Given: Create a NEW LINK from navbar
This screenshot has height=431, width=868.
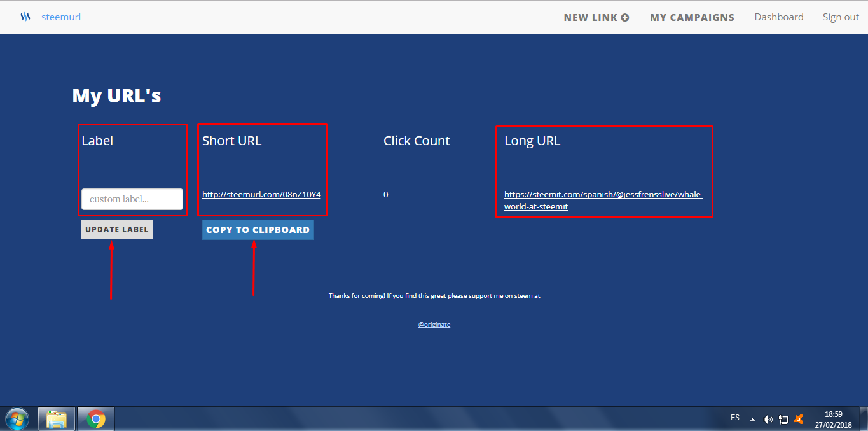Looking at the screenshot, I should point(596,17).
